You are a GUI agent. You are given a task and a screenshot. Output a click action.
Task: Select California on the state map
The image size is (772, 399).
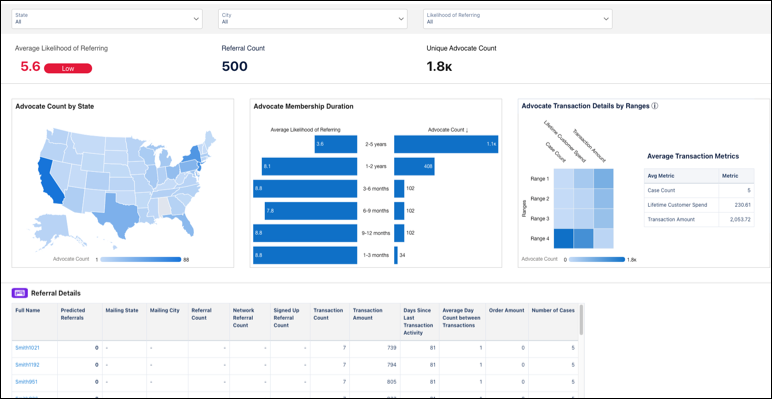tap(48, 181)
